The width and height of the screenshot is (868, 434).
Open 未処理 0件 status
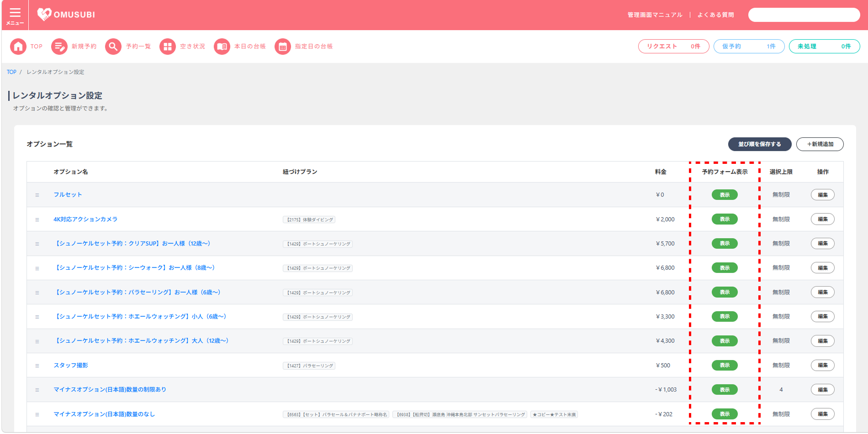pos(824,47)
